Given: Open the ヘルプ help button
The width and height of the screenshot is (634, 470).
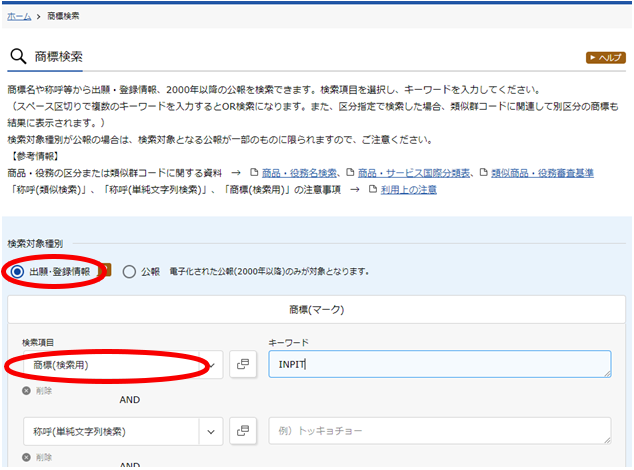Looking at the screenshot, I should [605, 58].
